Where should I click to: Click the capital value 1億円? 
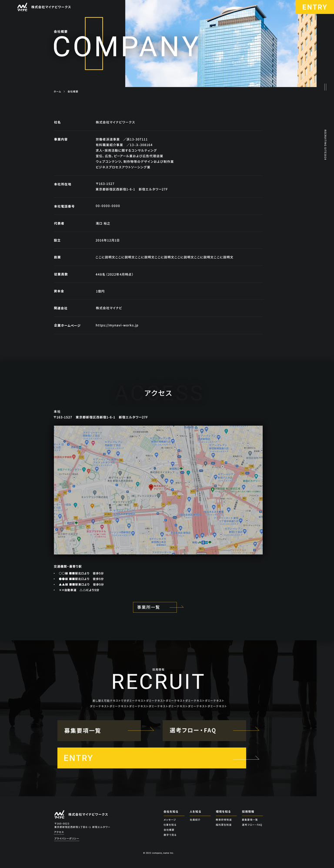(100, 291)
